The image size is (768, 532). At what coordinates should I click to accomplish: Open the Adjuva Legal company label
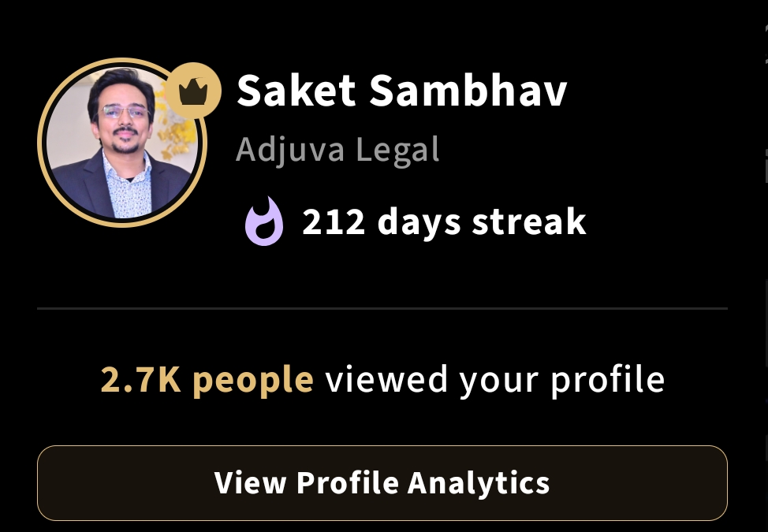coord(338,150)
